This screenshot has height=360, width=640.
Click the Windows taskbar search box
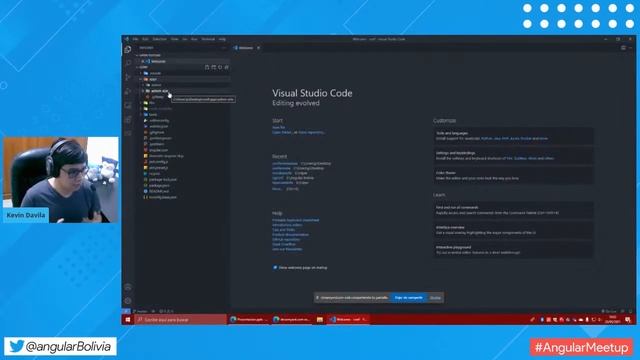(181, 320)
